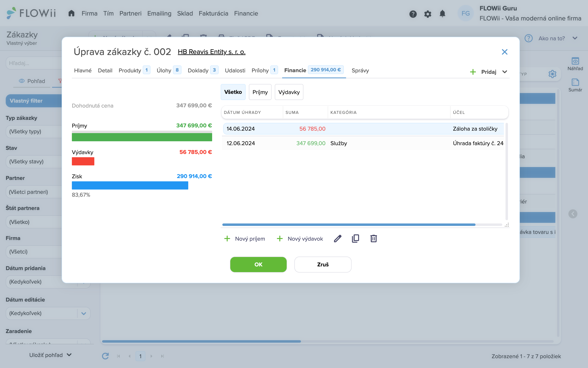This screenshot has height=368, width=588.
Task: Open the FG user avatar
Action: point(465,13)
